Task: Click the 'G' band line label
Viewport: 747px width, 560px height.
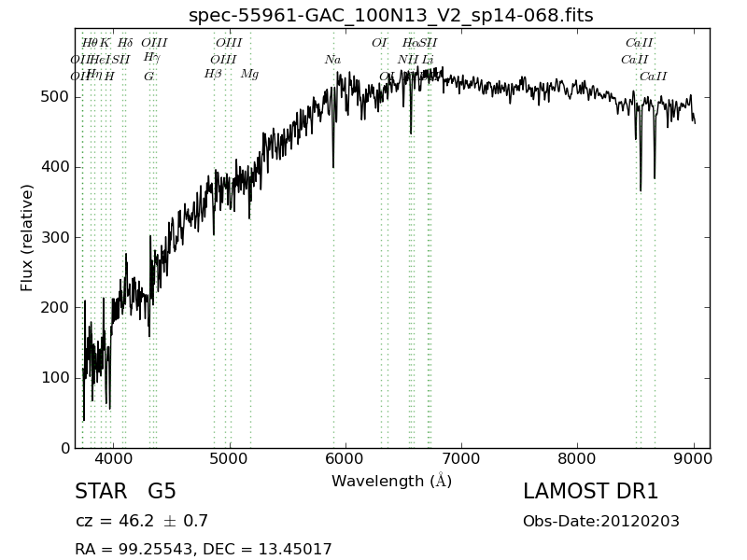Action: [149, 77]
